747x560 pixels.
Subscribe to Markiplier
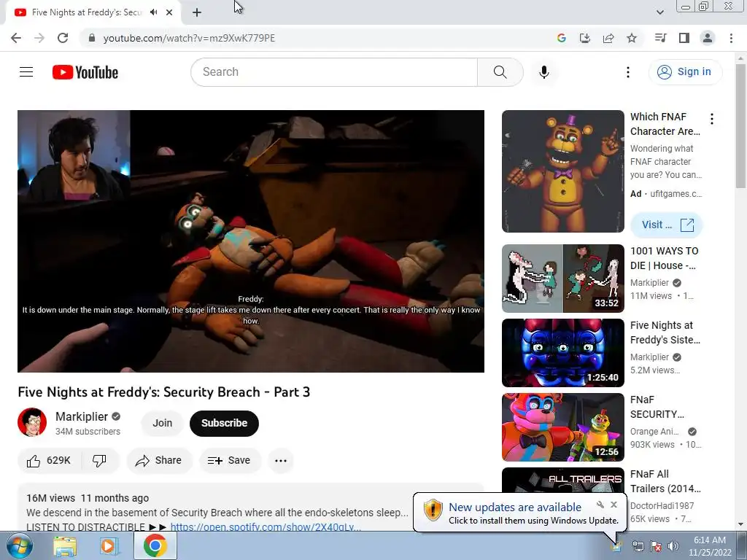coord(224,424)
